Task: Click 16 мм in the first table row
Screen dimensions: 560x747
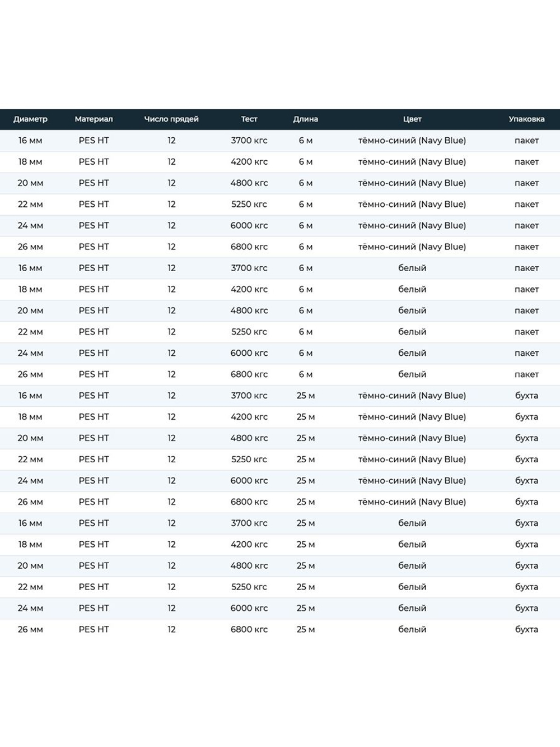Action: (x=30, y=140)
